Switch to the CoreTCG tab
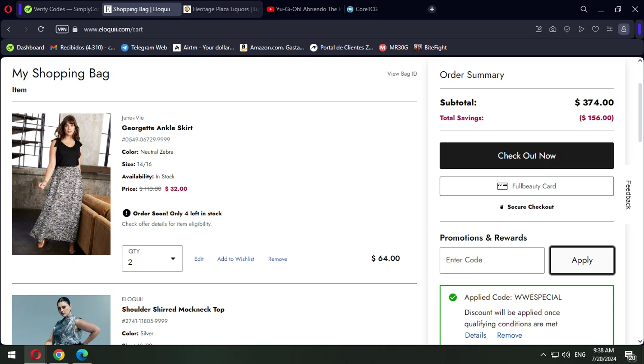Screen dimensions: 644x364 362,9
